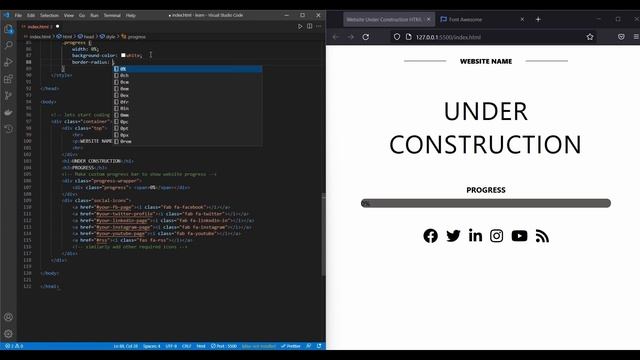Open the Run menu
Image resolution: width=640 pixels, height=360 pixels.
click(x=94, y=15)
